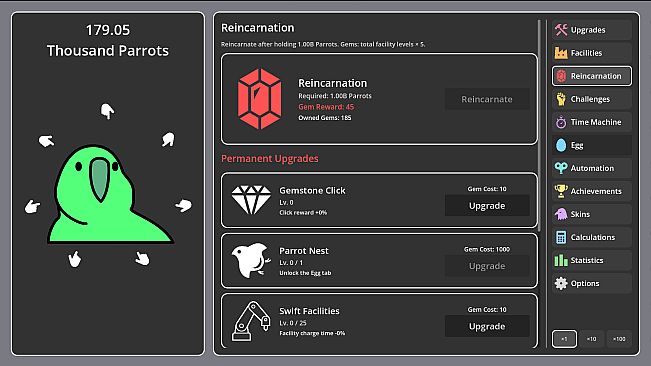Image resolution: width=651 pixels, height=366 pixels.
Task: Open the Facilities tab
Action: point(592,53)
